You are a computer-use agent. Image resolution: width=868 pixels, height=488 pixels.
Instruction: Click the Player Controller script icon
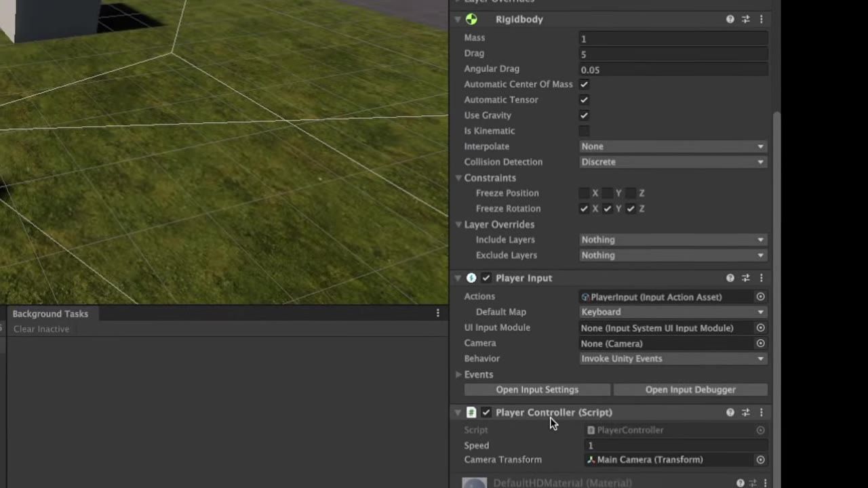(471, 412)
